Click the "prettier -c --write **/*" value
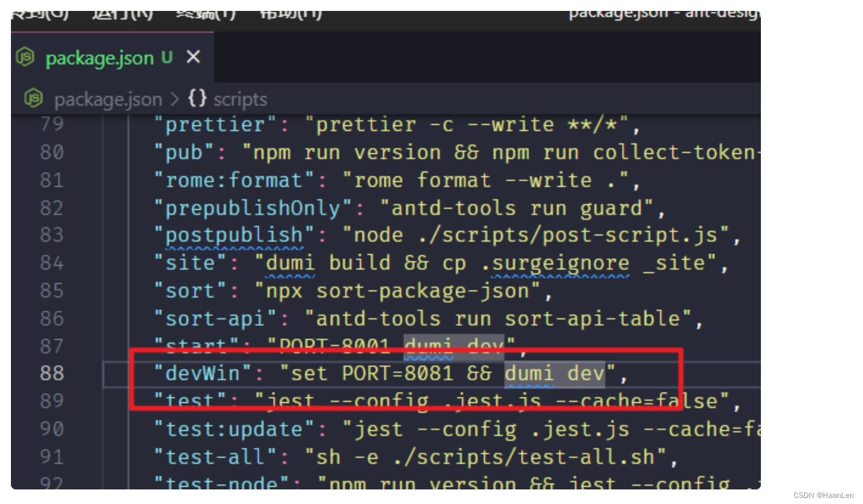The width and height of the screenshot is (863, 504). click(x=466, y=124)
